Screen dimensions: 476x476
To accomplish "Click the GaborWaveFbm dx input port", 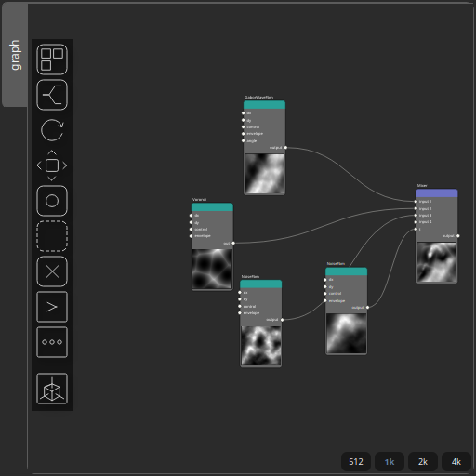I will pyautogui.click(x=244, y=113).
